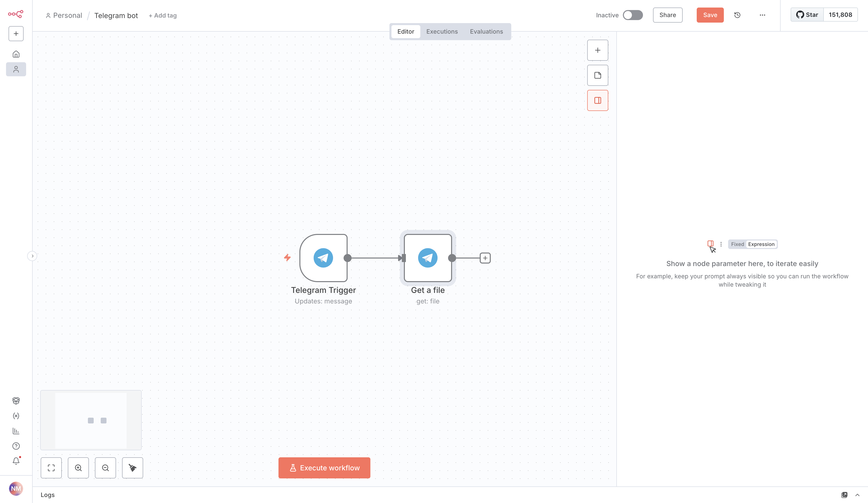Toggle the focus side panel button
Image resolution: width=868 pixels, height=503 pixels.
[597, 101]
